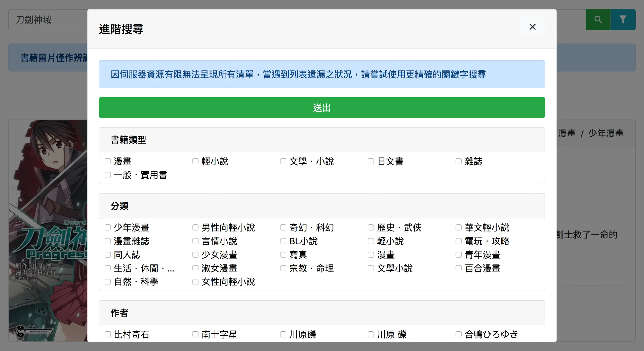Click the 刀劍神域 search input field
This screenshot has width=644, height=351.
48,20
